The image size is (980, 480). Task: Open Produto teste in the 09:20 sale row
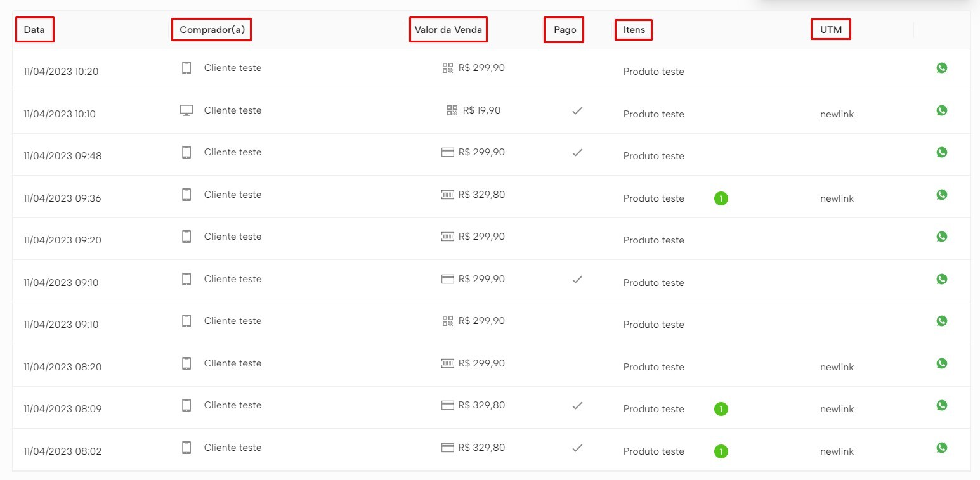point(653,240)
